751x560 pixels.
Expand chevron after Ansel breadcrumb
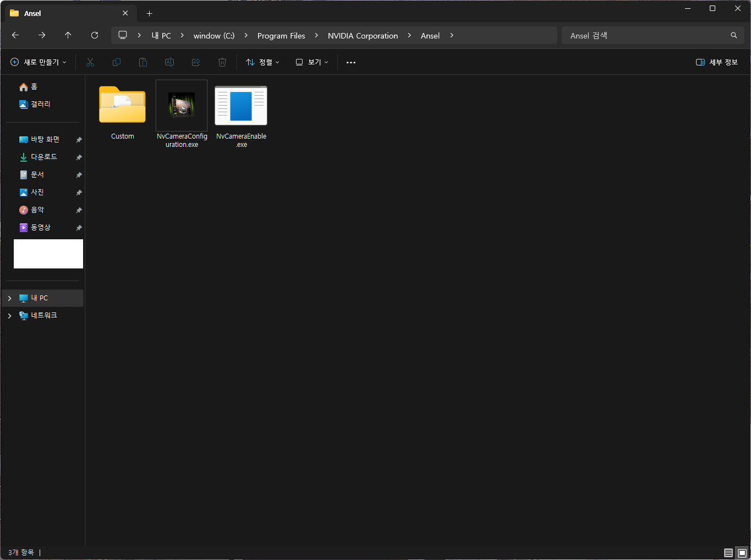point(452,35)
